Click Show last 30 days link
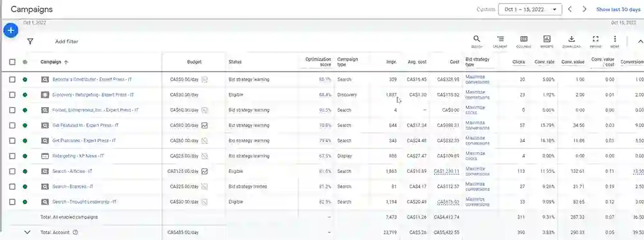Image resolution: width=644 pixels, height=240 pixels. pyautogui.click(x=618, y=9)
